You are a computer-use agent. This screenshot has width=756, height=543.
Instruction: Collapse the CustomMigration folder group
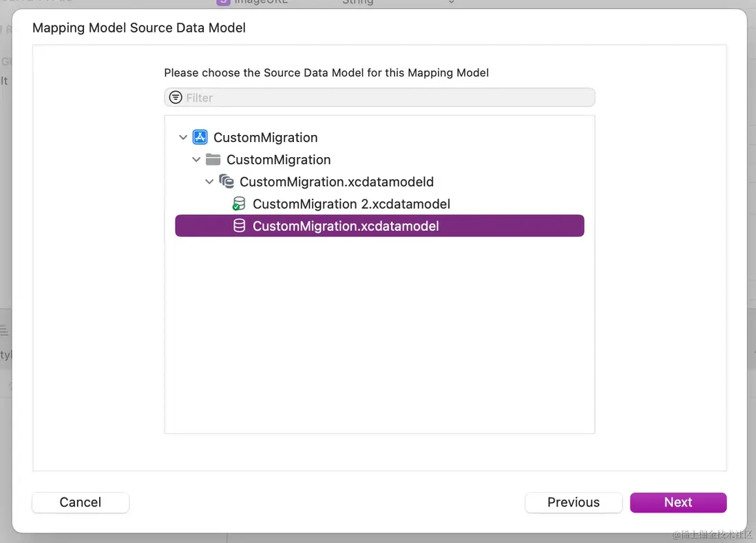click(x=196, y=159)
